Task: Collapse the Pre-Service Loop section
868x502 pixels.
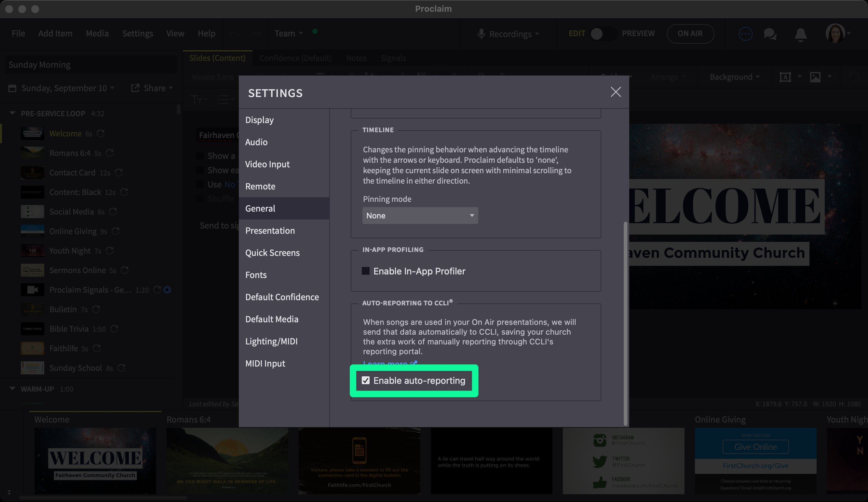Action: (x=12, y=113)
